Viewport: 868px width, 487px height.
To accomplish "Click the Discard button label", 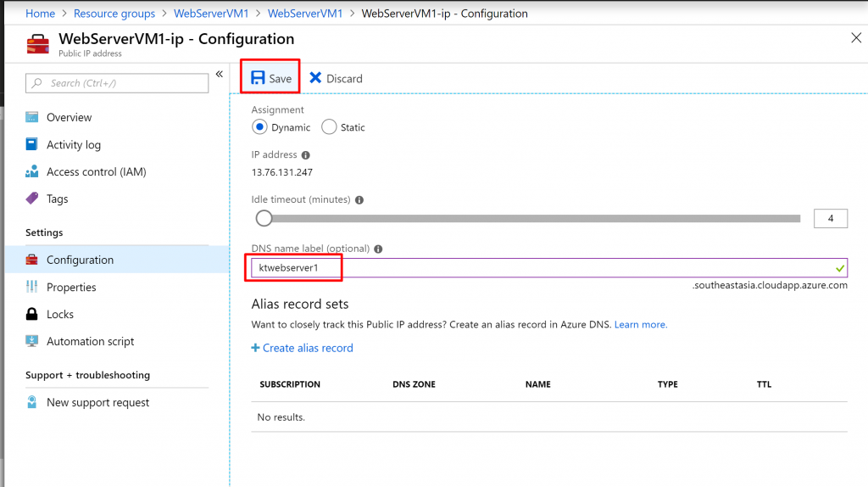I will (x=344, y=79).
